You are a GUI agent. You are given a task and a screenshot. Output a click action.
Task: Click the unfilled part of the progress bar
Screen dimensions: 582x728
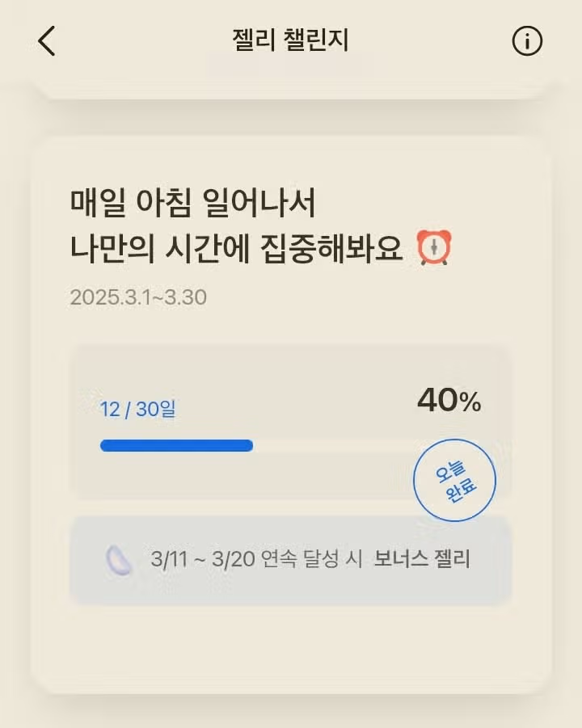pos(334,446)
